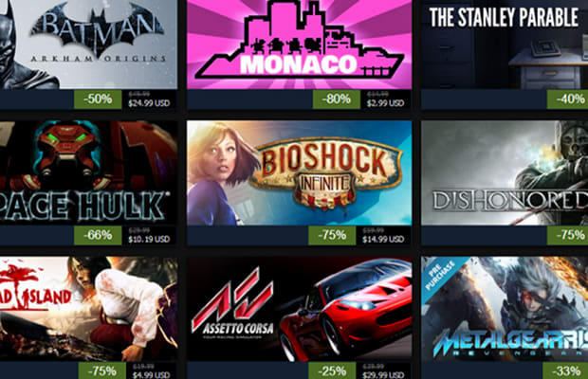Click the -33% badge under Metal Gear Rising
Viewport: 588px width, 379px height.
[565, 370]
